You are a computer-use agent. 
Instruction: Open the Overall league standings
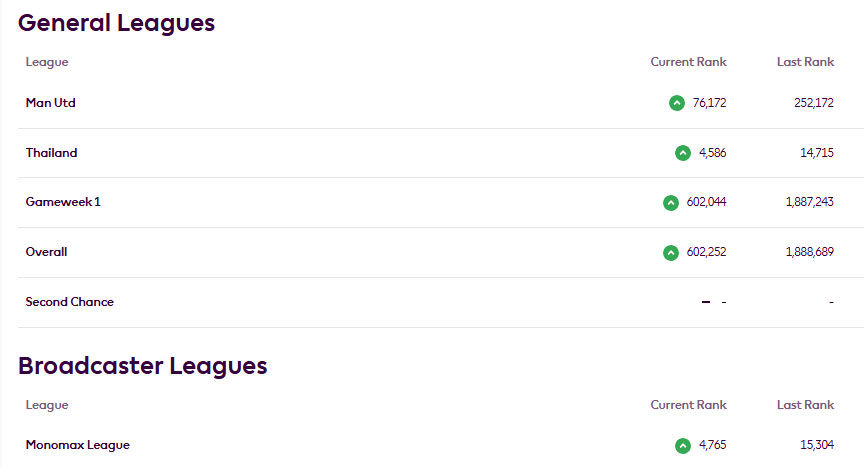[x=46, y=252]
